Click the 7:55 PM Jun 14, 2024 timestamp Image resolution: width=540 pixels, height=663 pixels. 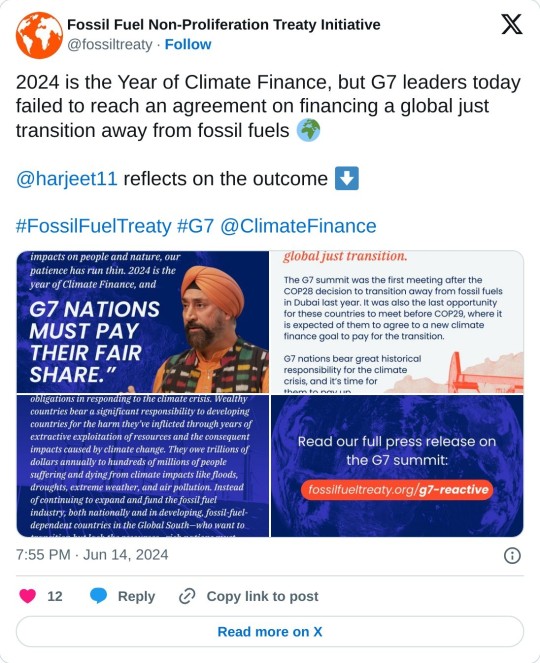pos(92,555)
